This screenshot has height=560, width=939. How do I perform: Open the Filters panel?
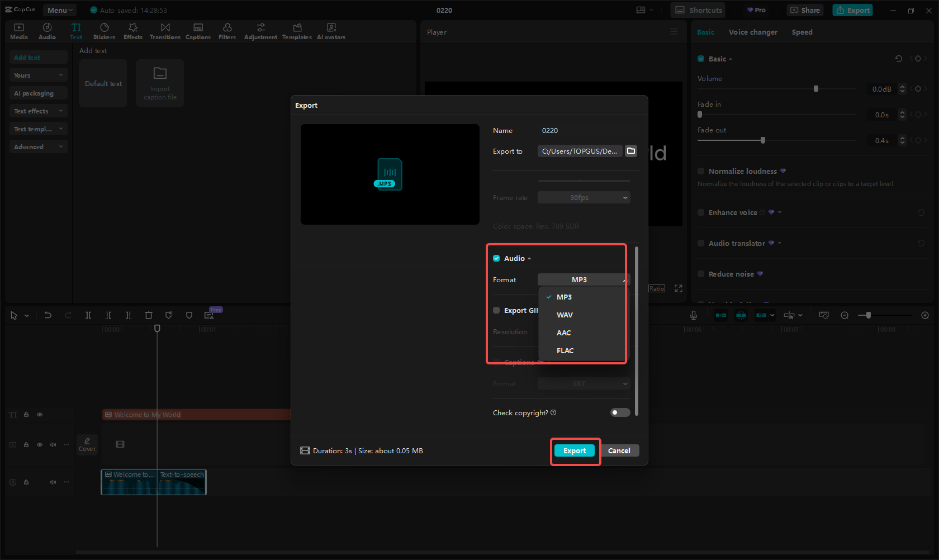(227, 31)
